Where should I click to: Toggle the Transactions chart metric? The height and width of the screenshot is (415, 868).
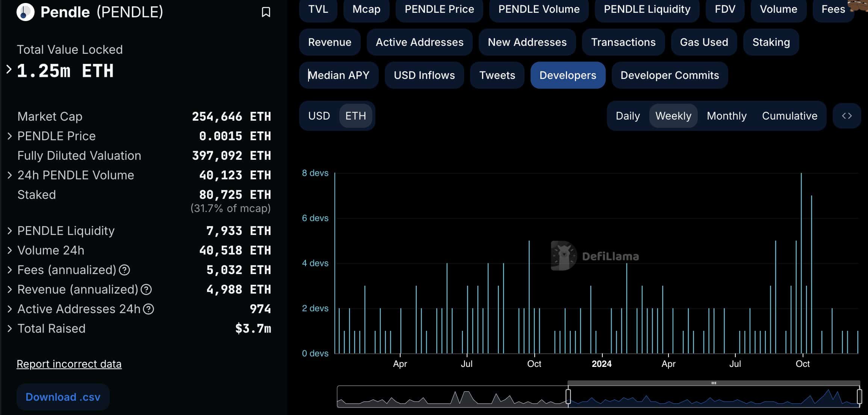point(623,42)
